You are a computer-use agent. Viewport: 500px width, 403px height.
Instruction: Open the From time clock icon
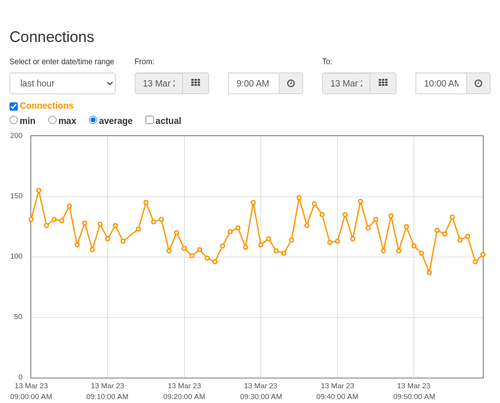[x=291, y=83]
